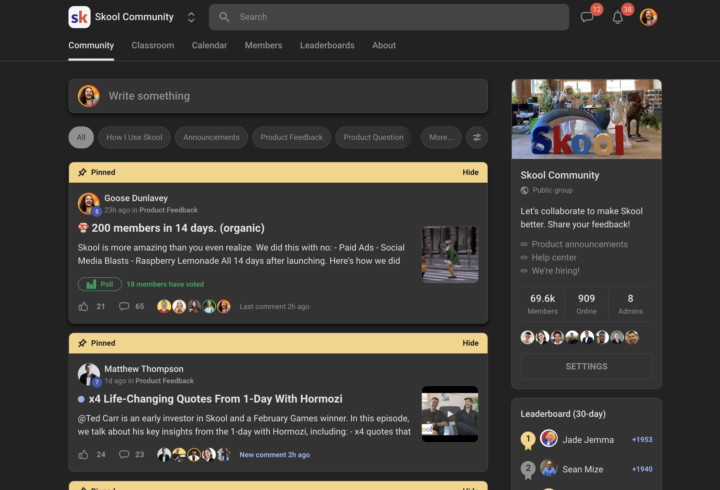The height and width of the screenshot is (490, 720).
Task: Select the Product Feedback filter chip
Action: [292, 137]
